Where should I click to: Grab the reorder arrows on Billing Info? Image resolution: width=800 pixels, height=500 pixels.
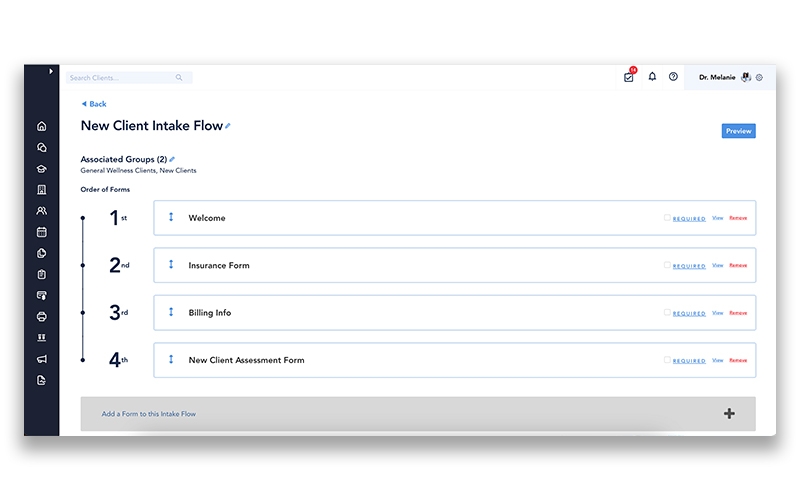[x=171, y=312]
